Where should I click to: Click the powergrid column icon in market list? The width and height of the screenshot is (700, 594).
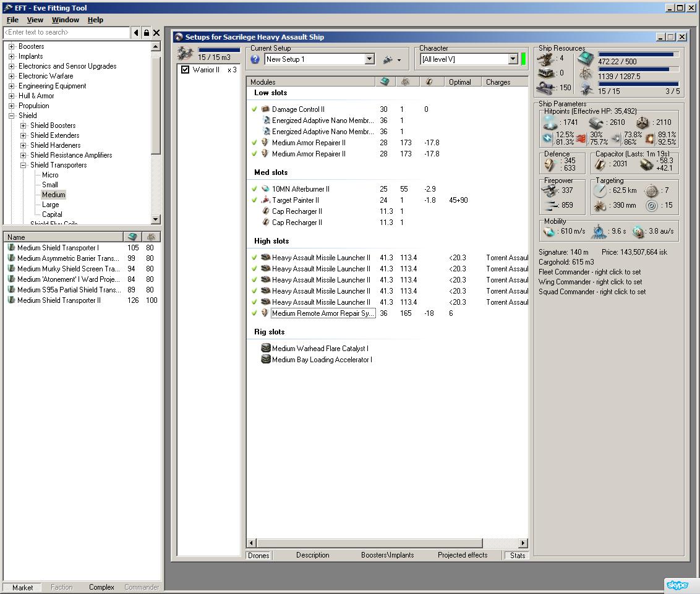coord(152,237)
